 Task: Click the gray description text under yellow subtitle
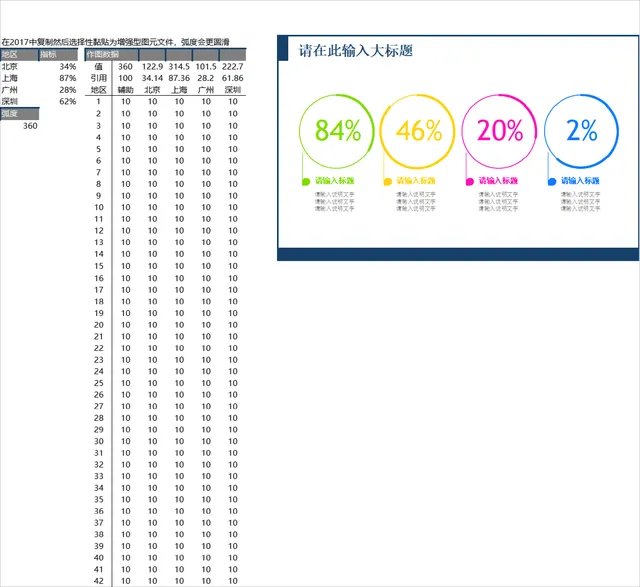click(x=416, y=201)
